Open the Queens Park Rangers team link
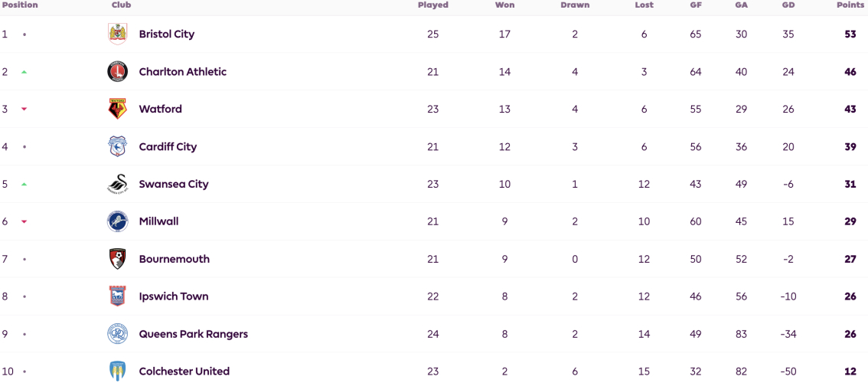Image resolution: width=868 pixels, height=383 pixels. click(193, 334)
